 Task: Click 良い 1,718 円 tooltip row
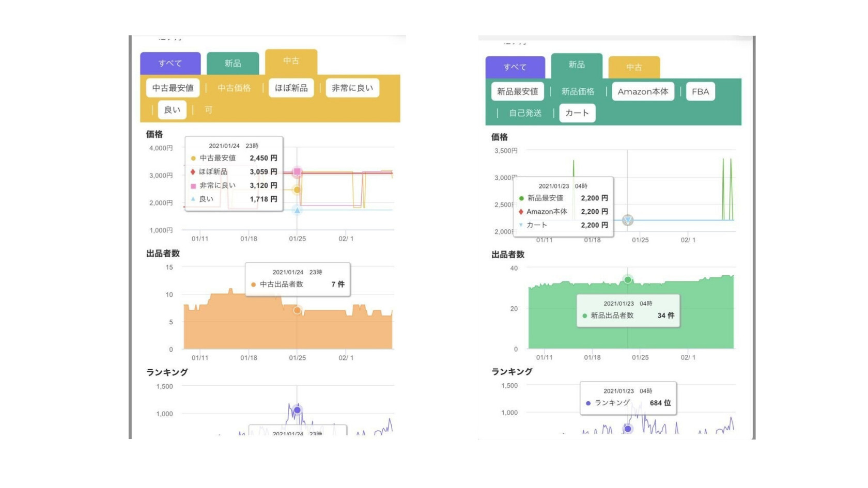[234, 199]
